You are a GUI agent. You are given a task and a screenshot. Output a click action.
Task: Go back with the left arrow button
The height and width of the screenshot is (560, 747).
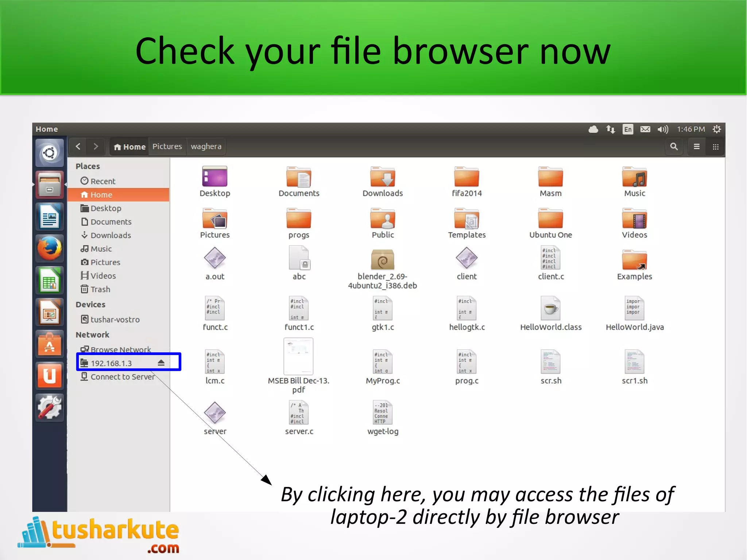tap(78, 147)
